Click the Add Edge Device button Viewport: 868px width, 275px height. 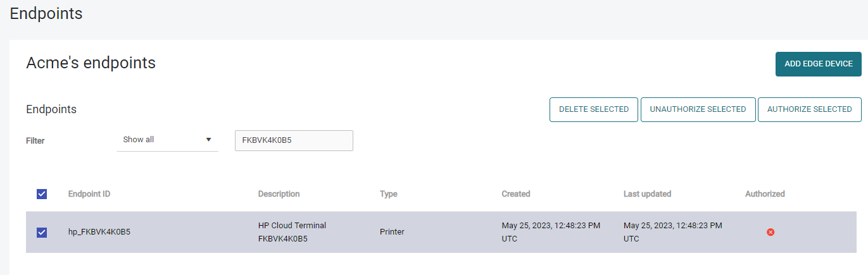tap(818, 64)
